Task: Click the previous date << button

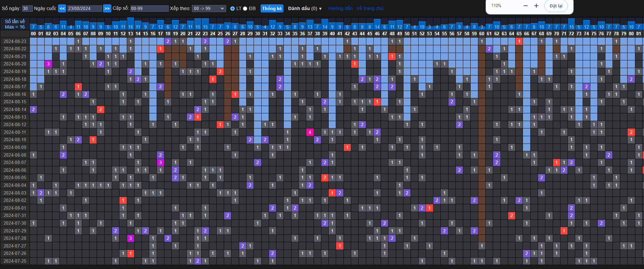Action: tap(62, 8)
